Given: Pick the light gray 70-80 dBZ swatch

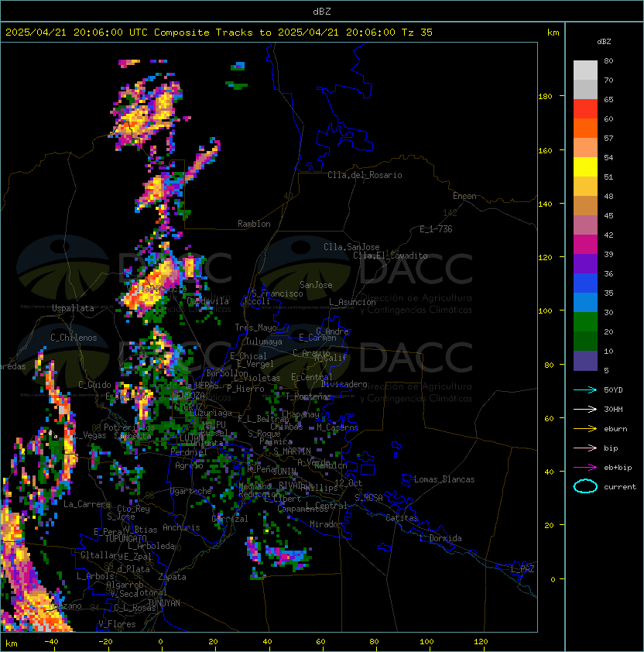Looking at the screenshot, I should pos(585,70).
